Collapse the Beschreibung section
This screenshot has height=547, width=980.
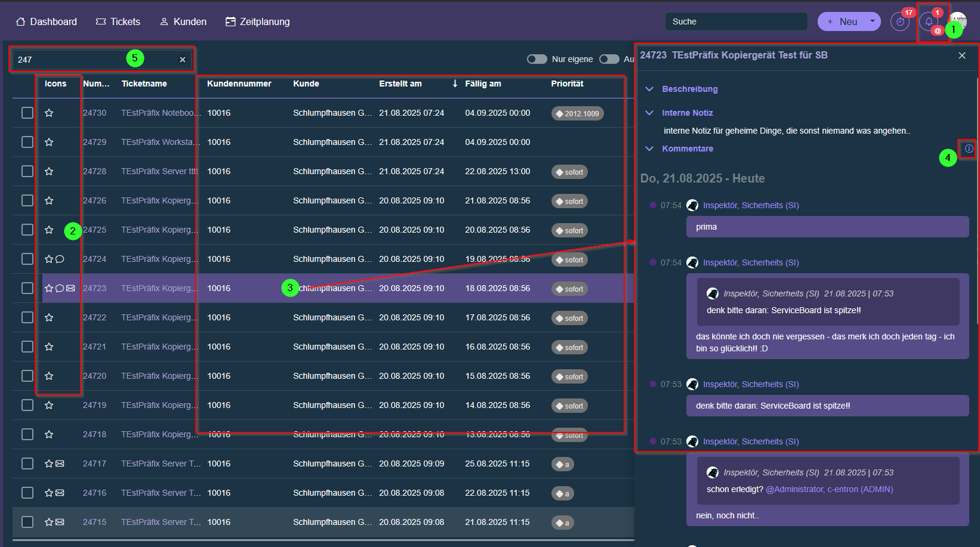coord(649,89)
